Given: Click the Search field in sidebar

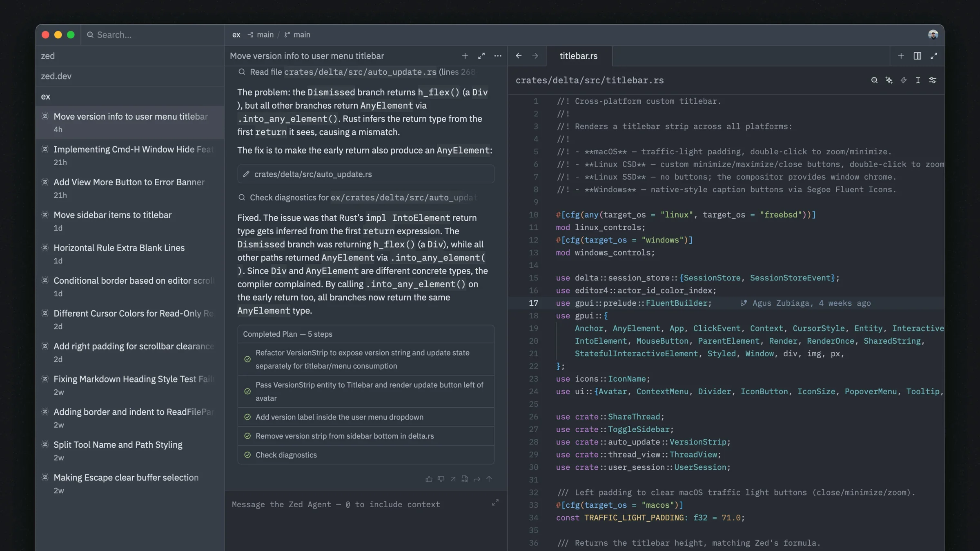Looking at the screenshot, I should pyautogui.click(x=153, y=35).
